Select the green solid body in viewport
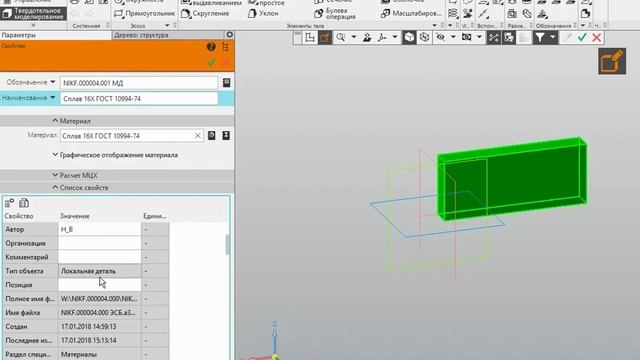The width and height of the screenshot is (640, 360). pyautogui.click(x=512, y=178)
